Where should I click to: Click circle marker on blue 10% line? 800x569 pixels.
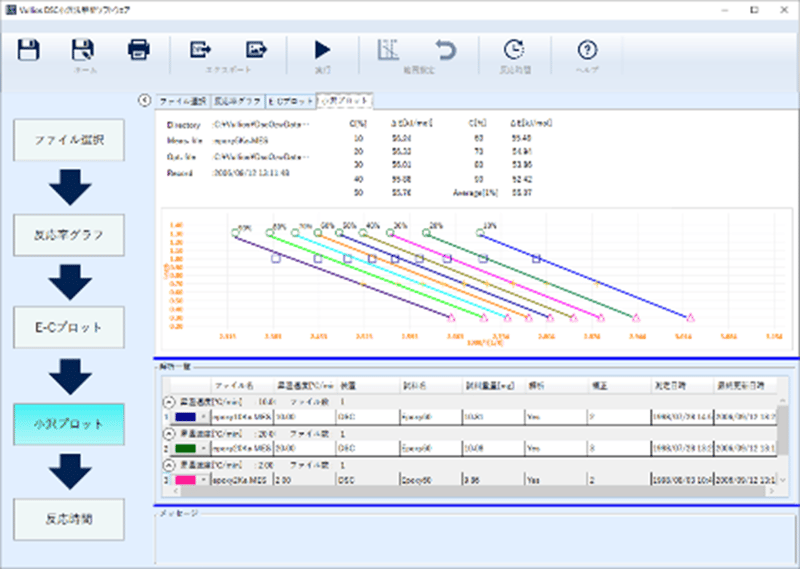480,233
